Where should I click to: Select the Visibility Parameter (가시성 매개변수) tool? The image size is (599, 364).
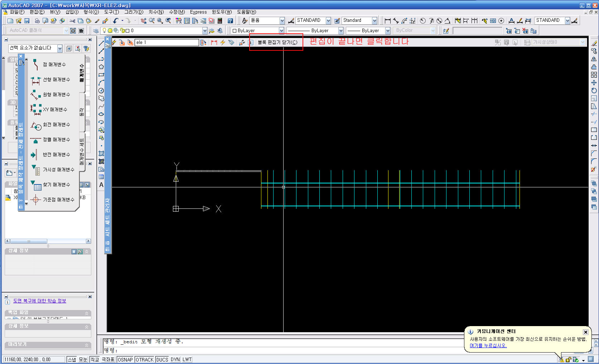(58, 170)
